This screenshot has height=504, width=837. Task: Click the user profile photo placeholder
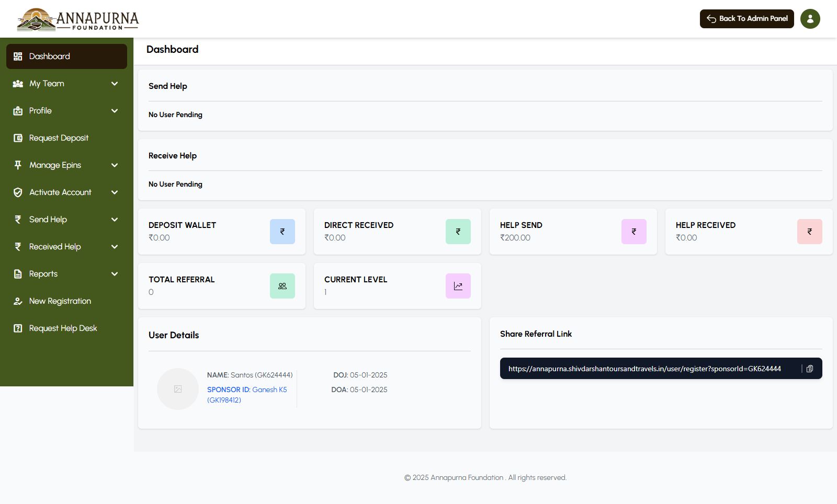(x=178, y=389)
